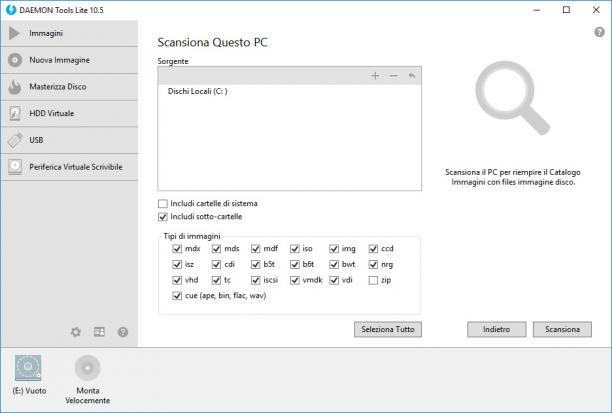Image resolution: width=612 pixels, height=413 pixels.
Task: Toggle cue (ape, bin, flac, wav) checkbox
Action: (177, 296)
